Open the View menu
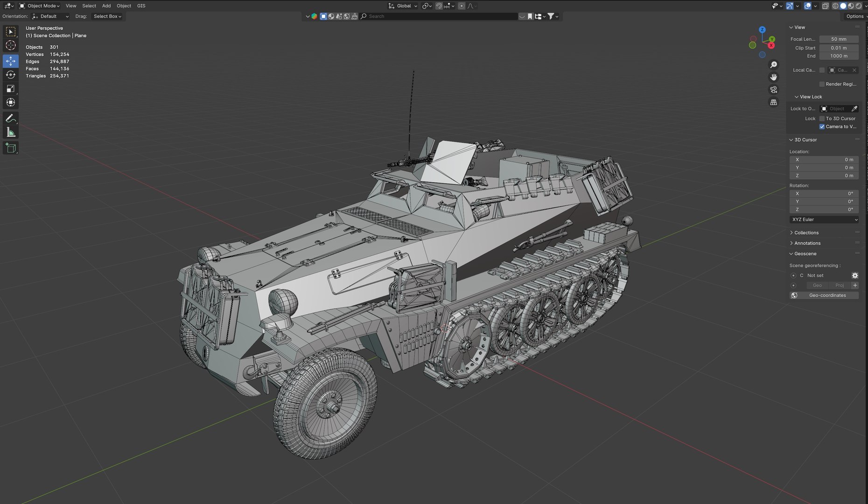The image size is (868, 504). [x=71, y=6]
